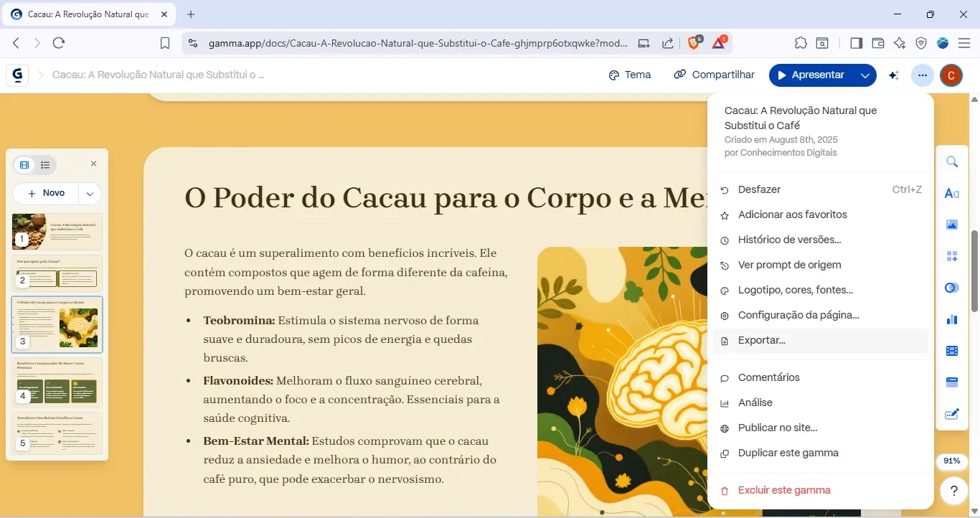Click the page vertical scrollbar thumb
Screen dimensions: 980x518
(974, 270)
